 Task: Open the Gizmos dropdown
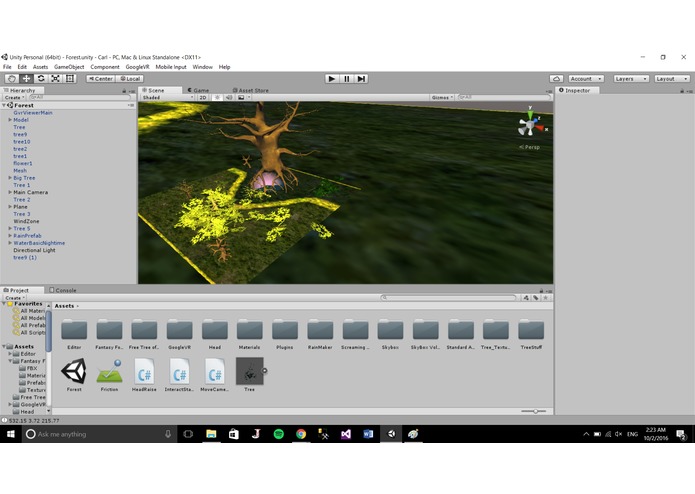click(x=442, y=97)
